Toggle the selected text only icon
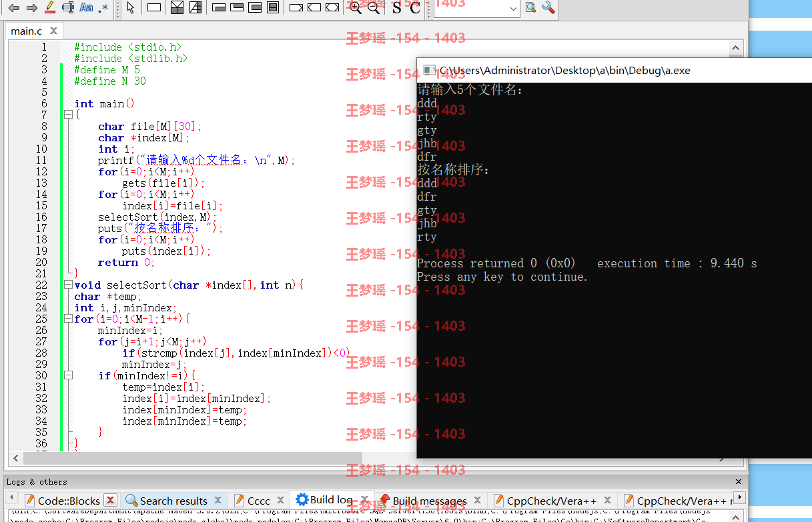 click(67, 8)
